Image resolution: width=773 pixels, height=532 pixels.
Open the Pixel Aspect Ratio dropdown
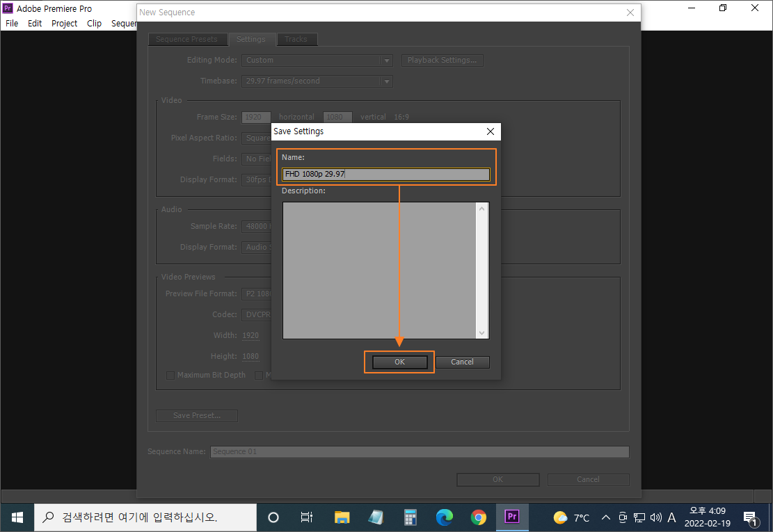point(256,138)
